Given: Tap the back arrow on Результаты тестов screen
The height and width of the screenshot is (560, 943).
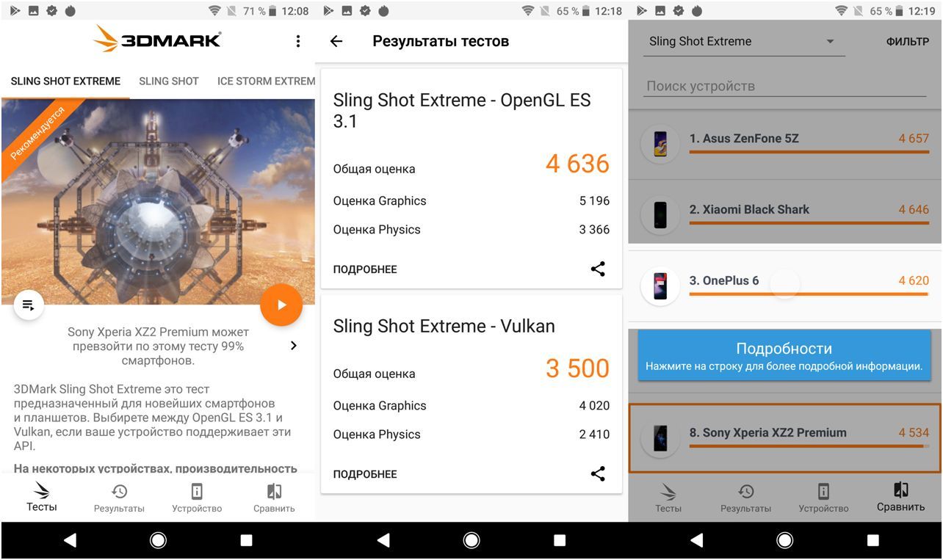Looking at the screenshot, I should (x=336, y=41).
